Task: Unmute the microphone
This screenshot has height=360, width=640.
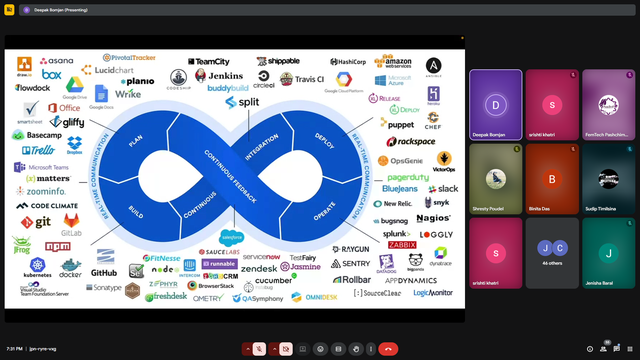Action: [x=259, y=349]
